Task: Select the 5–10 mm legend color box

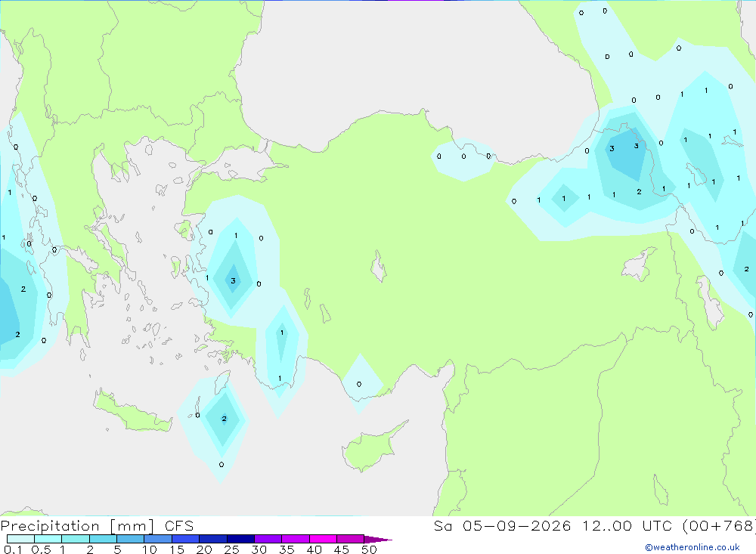Action: tap(131, 539)
